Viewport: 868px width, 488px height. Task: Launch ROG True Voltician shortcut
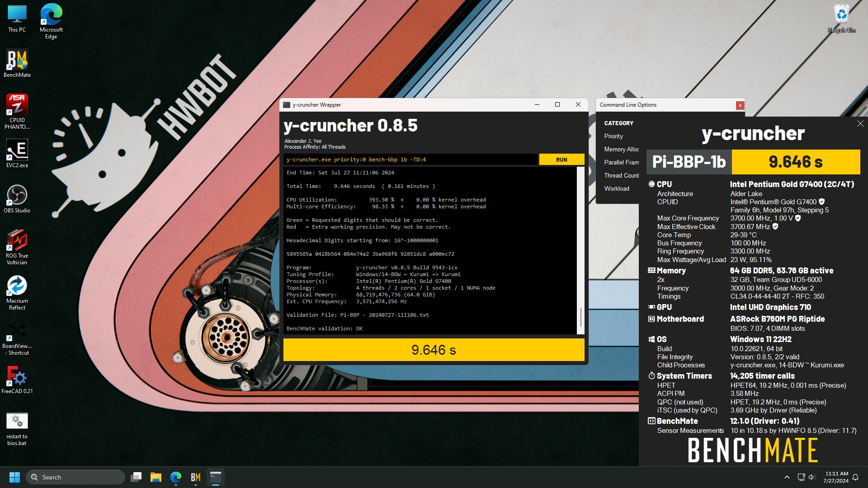point(17,247)
